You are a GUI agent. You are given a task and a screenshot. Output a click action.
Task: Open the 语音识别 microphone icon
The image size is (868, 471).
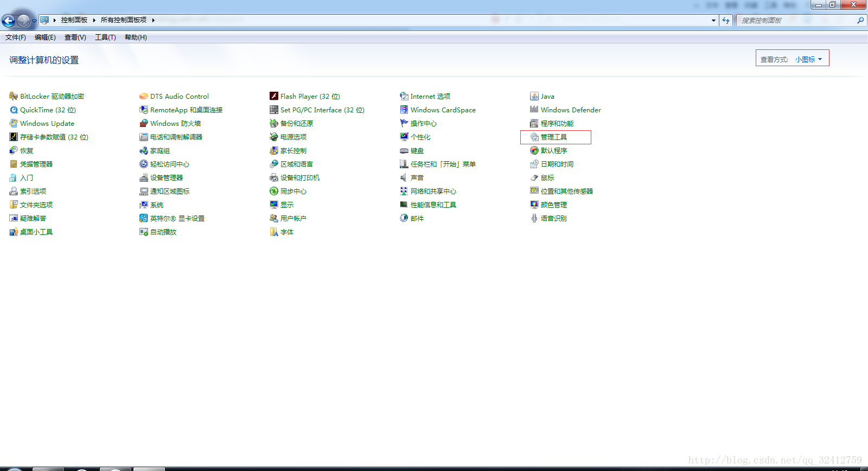point(534,218)
